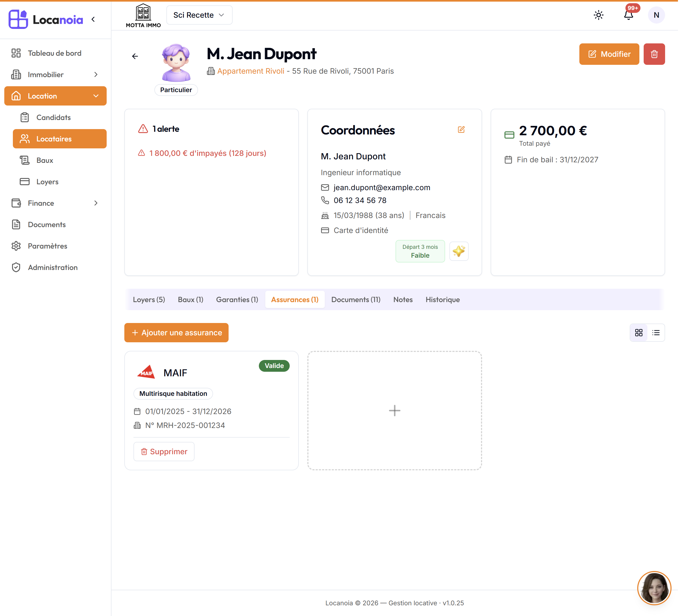Select Locataires in the sidebar
686x616 pixels.
point(59,139)
